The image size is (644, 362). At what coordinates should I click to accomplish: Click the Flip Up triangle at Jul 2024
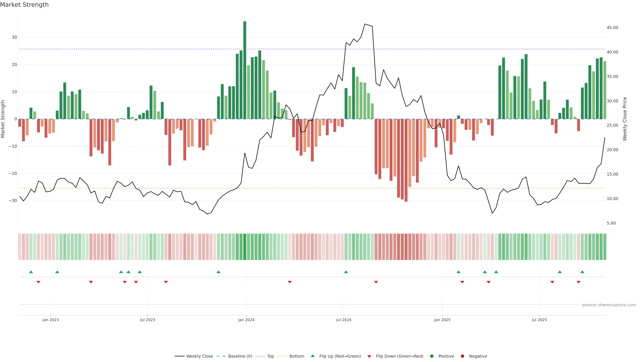346,272
